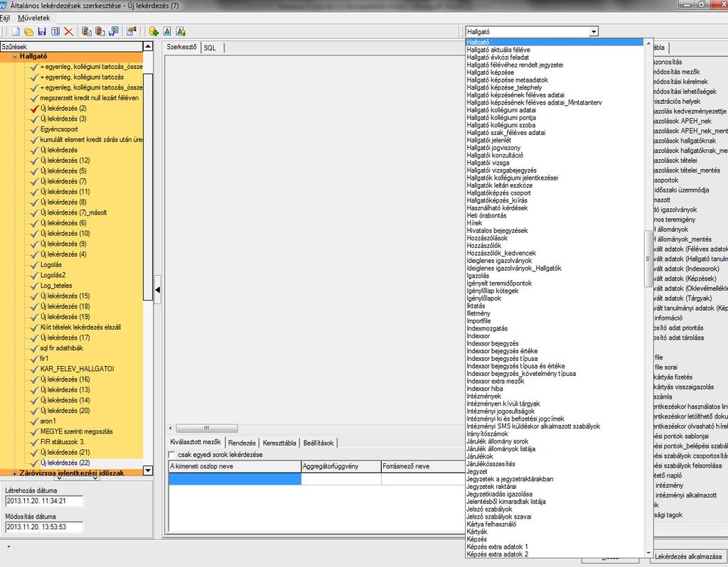Click the second brown import-copy toolbar icon
The height and width of the screenshot is (567, 728).
[100, 31]
